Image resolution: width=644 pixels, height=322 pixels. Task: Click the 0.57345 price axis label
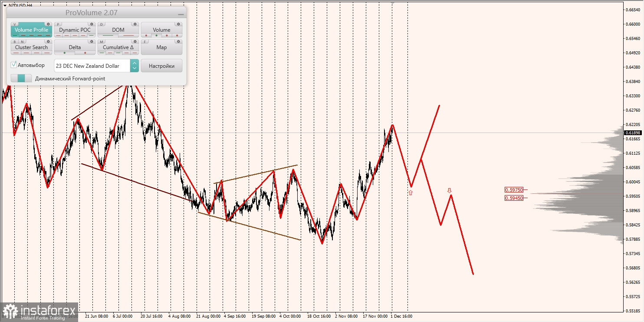pyautogui.click(x=632, y=253)
